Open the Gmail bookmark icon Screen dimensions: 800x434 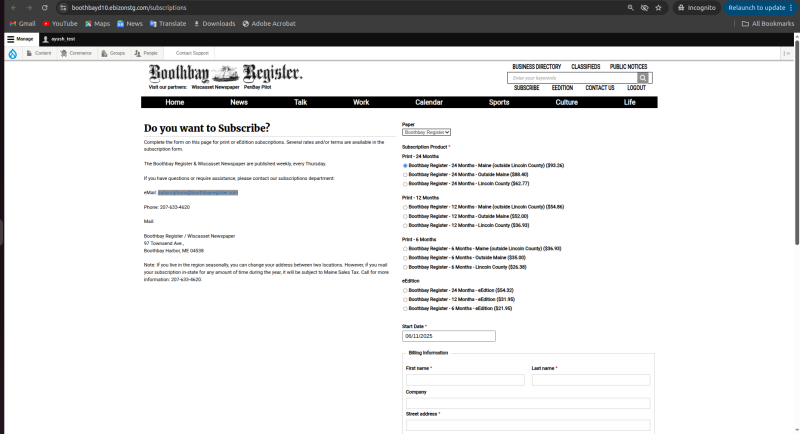click(12, 23)
